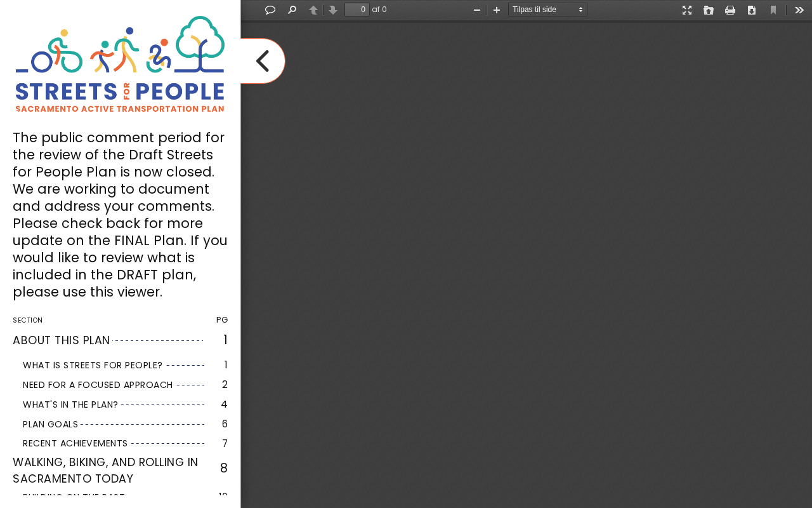
Task: Click the 'of 0' page count text
Action: click(x=379, y=10)
